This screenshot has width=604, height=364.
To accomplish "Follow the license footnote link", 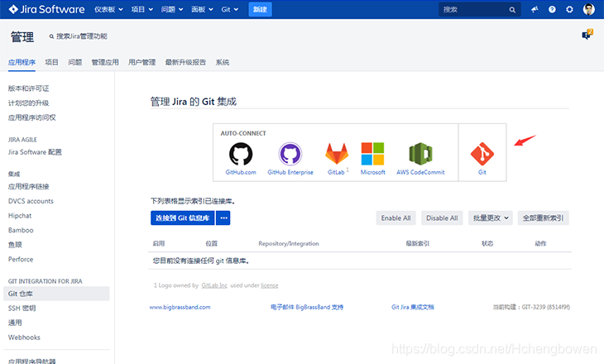I will (270, 285).
